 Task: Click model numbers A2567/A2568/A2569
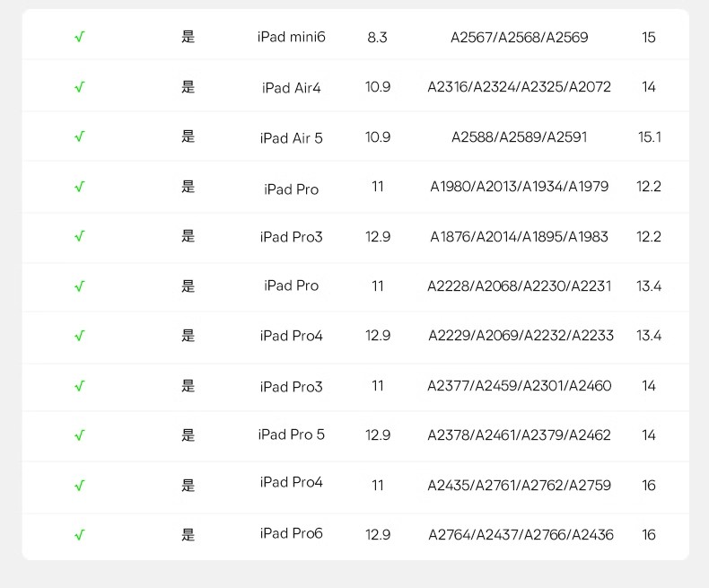[519, 37]
